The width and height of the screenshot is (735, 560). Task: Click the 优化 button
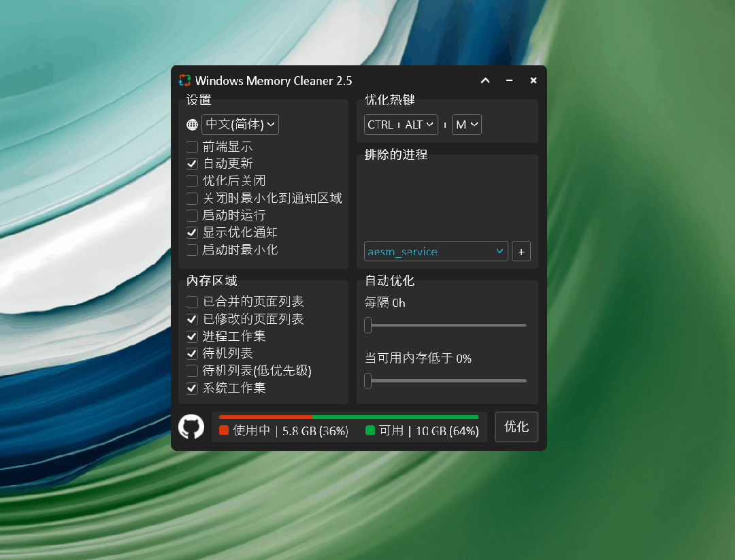tap(516, 427)
